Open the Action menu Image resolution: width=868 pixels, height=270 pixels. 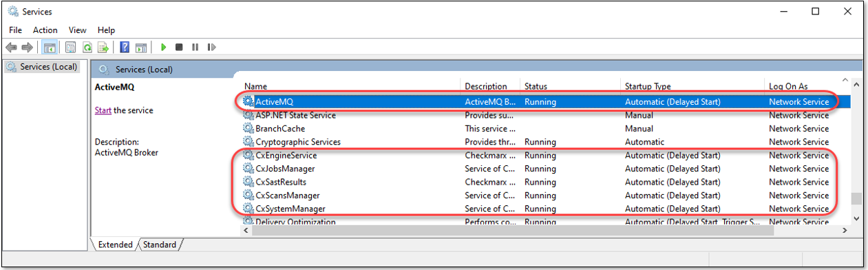click(45, 30)
